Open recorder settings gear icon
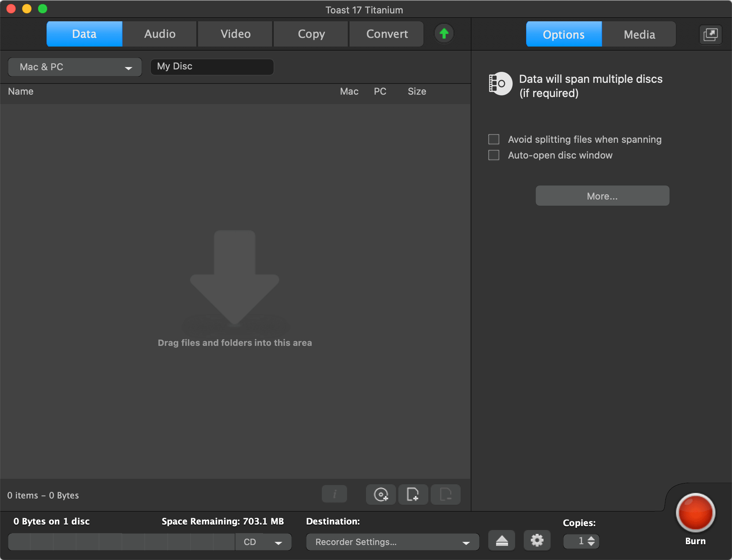Screen dimensions: 732x560 click(537, 541)
